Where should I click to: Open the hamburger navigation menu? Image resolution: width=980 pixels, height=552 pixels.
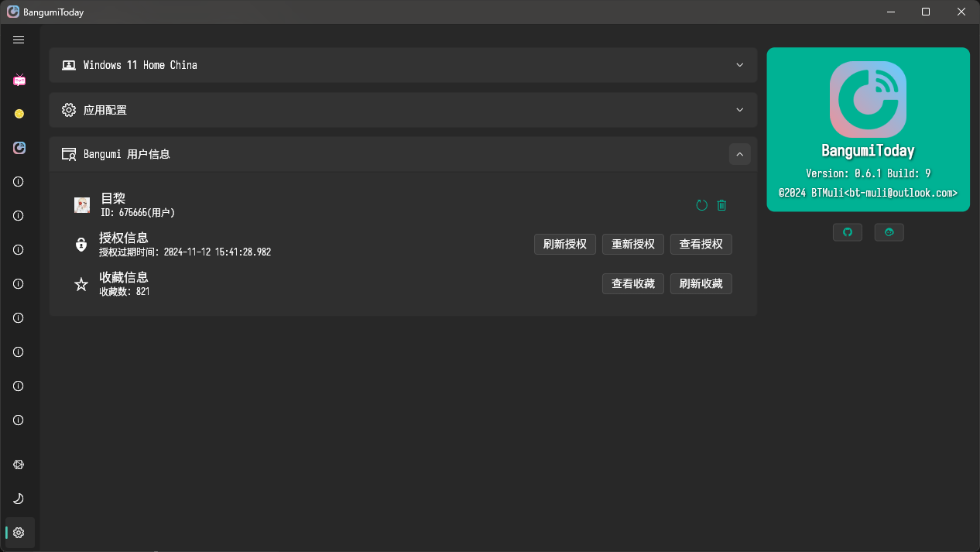coord(19,39)
